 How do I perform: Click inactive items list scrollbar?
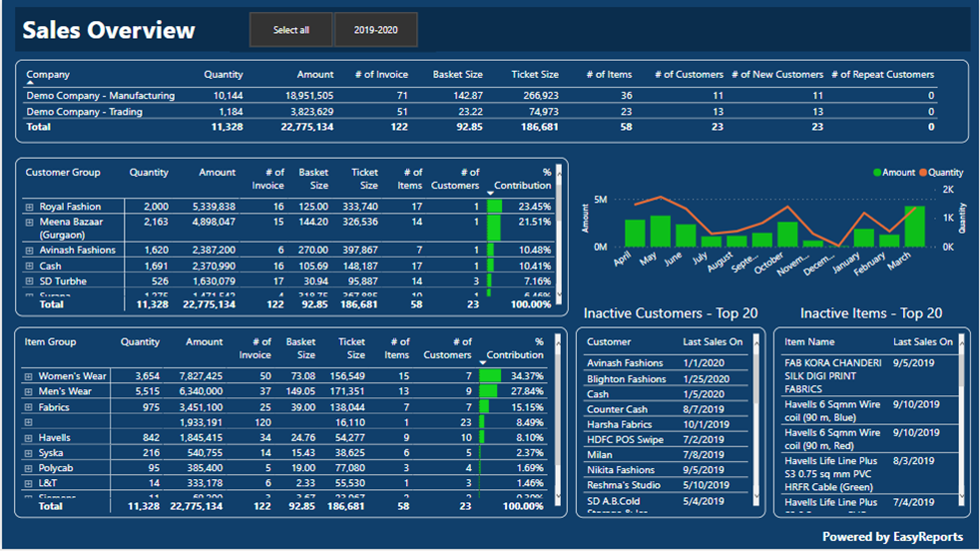[x=961, y=417]
